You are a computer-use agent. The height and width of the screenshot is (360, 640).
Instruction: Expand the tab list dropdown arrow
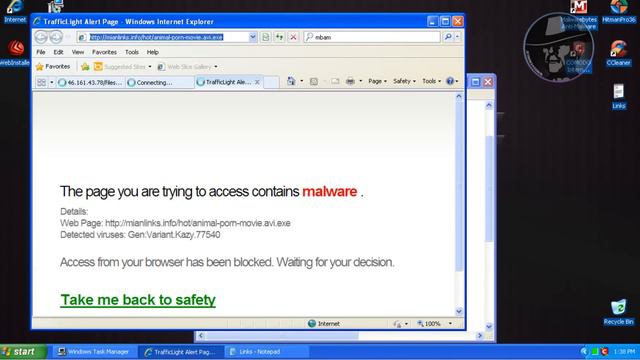pos(52,82)
